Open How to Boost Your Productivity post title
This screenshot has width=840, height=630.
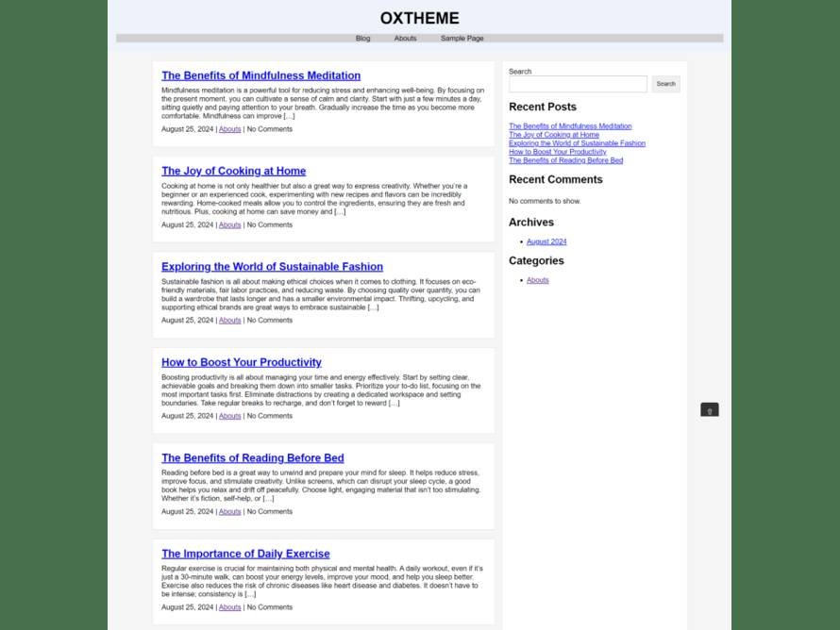pyautogui.click(x=242, y=362)
